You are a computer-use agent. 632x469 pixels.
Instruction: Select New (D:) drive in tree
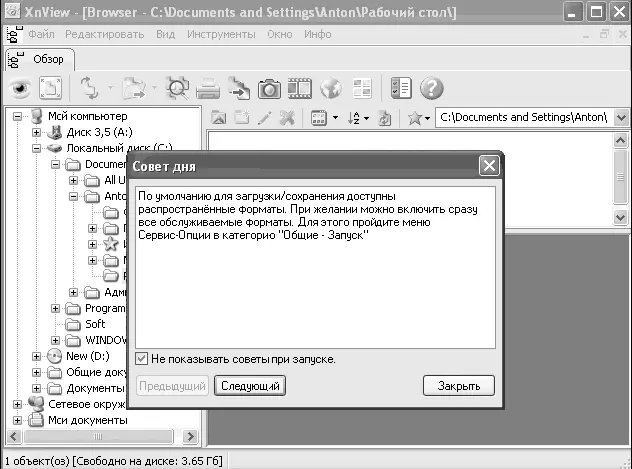coord(88,356)
